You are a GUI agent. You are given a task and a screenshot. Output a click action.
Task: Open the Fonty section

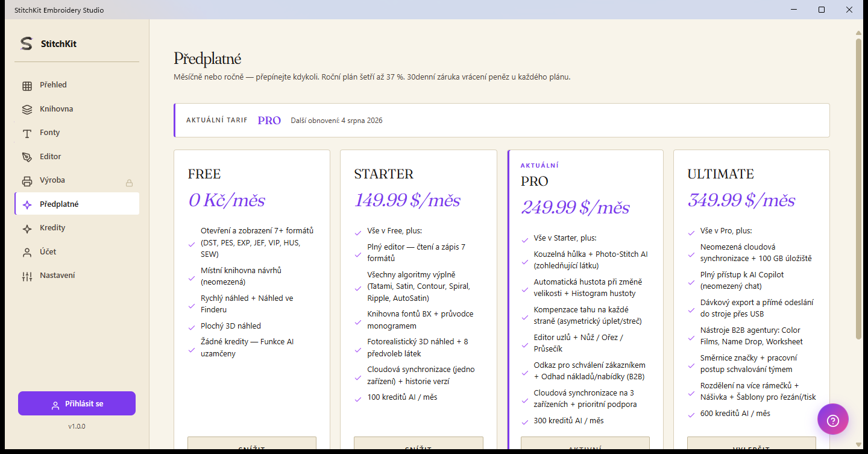pos(77,133)
